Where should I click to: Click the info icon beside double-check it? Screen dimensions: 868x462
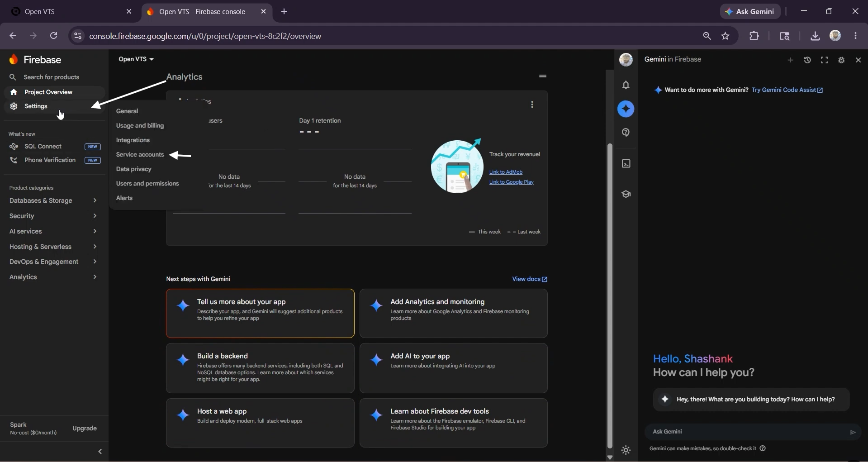[763, 448]
